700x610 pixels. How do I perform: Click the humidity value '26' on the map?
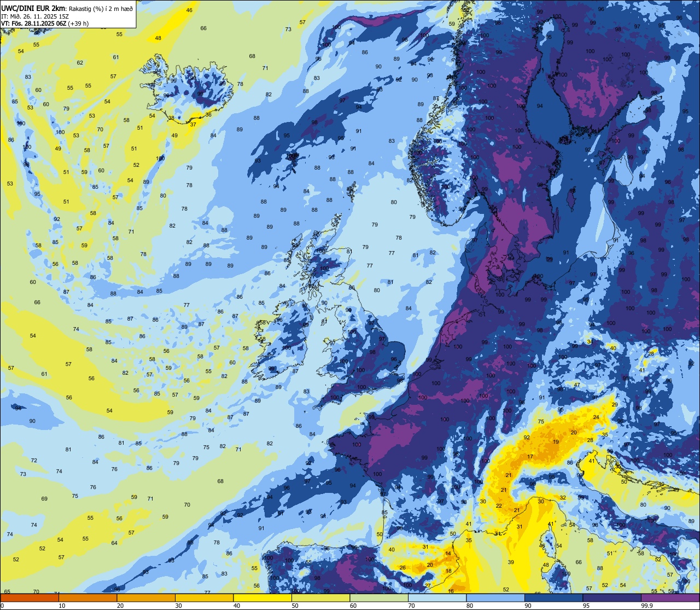point(402,568)
